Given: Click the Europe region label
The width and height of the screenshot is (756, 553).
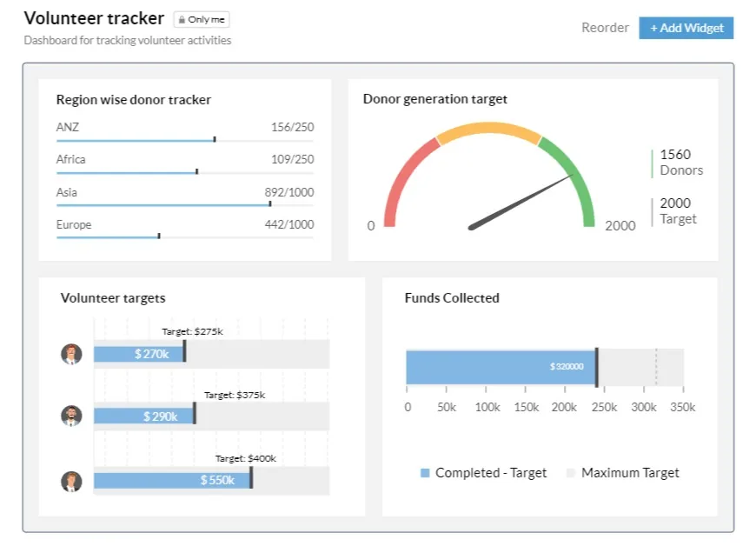Looking at the screenshot, I should pyautogui.click(x=74, y=225).
